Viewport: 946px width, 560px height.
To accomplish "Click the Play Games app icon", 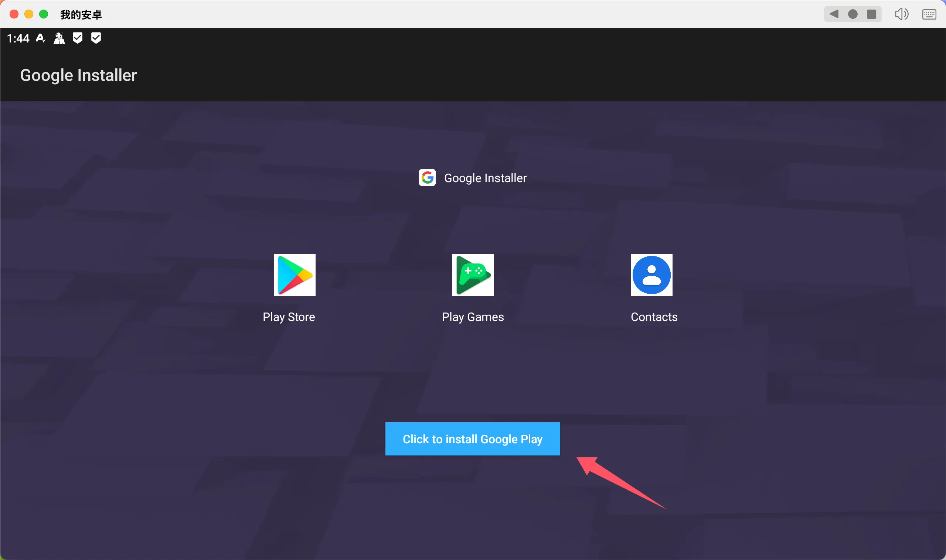I will (473, 275).
